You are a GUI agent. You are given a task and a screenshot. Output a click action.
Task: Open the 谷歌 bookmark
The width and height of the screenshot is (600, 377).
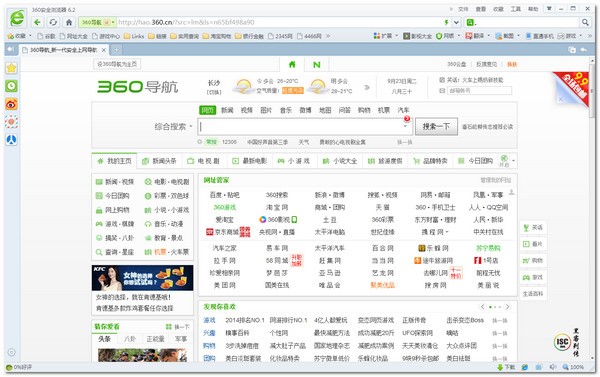pyautogui.click(x=46, y=36)
